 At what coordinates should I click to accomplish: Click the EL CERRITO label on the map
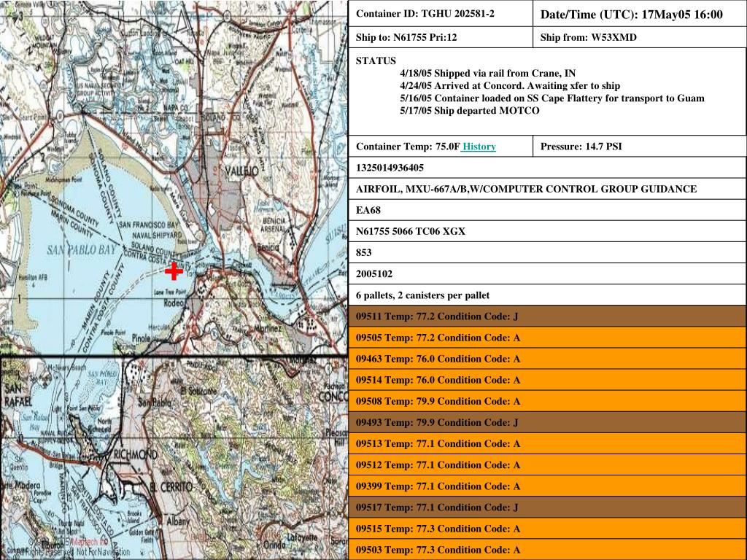[171, 486]
